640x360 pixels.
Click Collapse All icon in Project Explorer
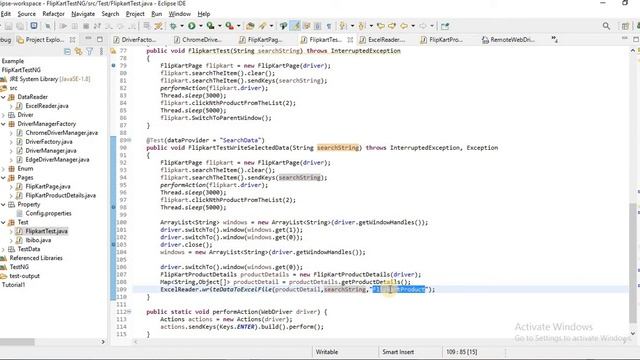(x=67, y=51)
